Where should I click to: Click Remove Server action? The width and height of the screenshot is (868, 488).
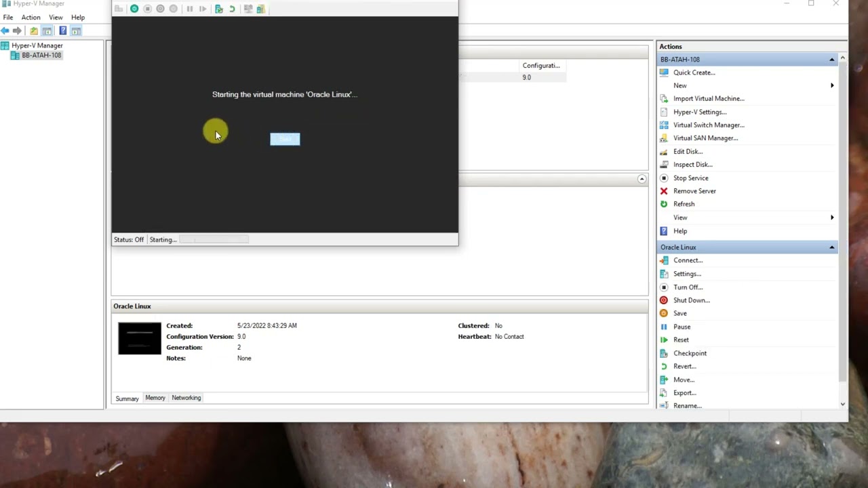click(x=694, y=191)
